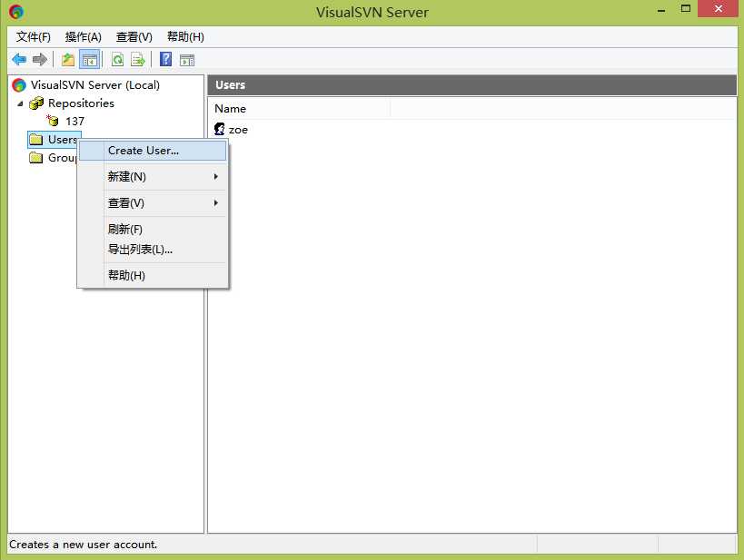744x560 pixels.
Task: Select 查看(V) in the context menu
Action: click(x=153, y=203)
